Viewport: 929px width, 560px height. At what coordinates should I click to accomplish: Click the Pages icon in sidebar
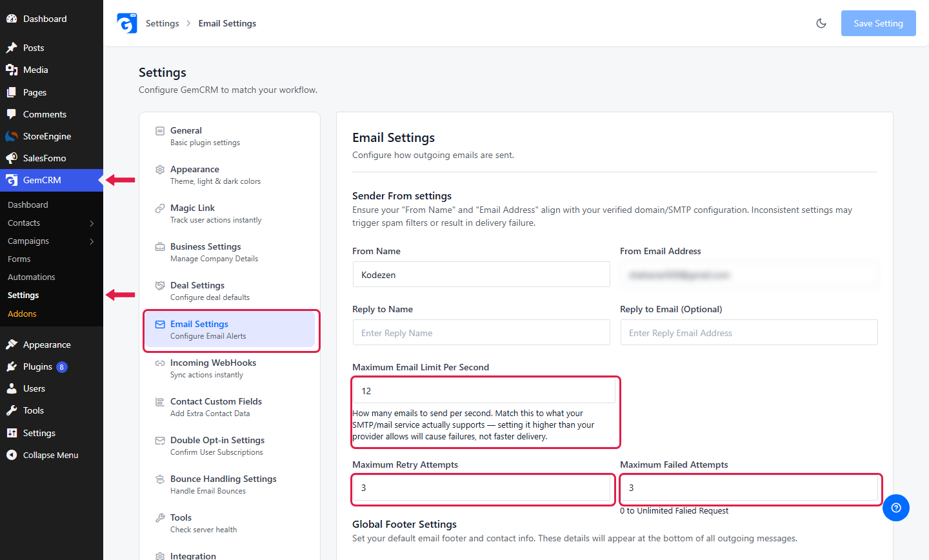[x=12, y=92]
